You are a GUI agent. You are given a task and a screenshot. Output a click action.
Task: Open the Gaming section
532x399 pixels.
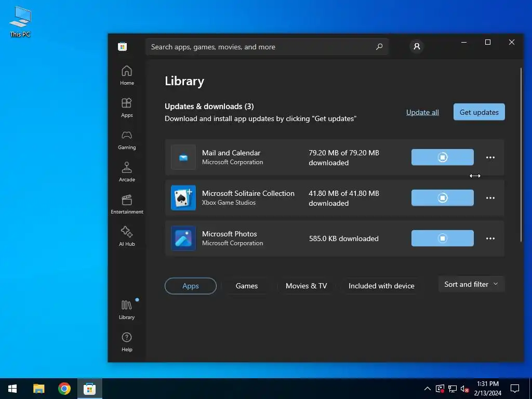tap(127, 140)
